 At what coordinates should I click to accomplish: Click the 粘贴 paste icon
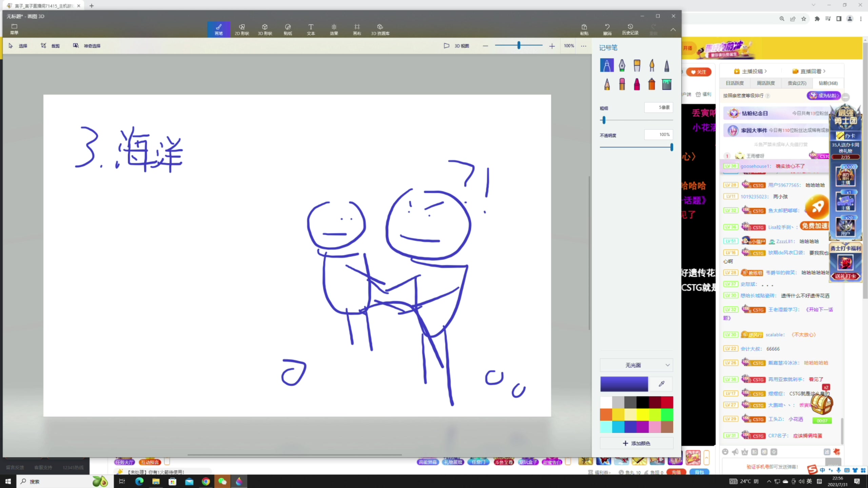[x=584, y=29]
